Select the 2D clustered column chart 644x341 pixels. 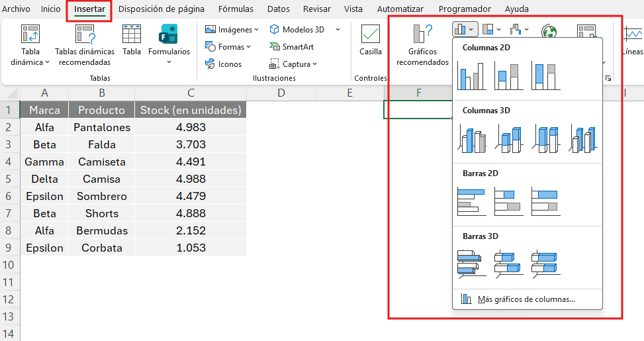(471, 76)
